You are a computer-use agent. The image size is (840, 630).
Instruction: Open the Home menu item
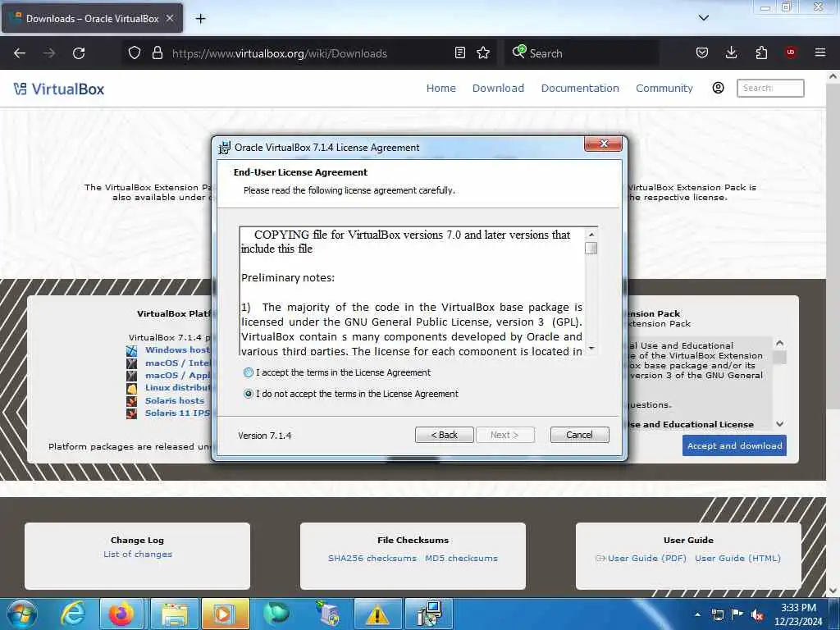[x=441, y=89]
